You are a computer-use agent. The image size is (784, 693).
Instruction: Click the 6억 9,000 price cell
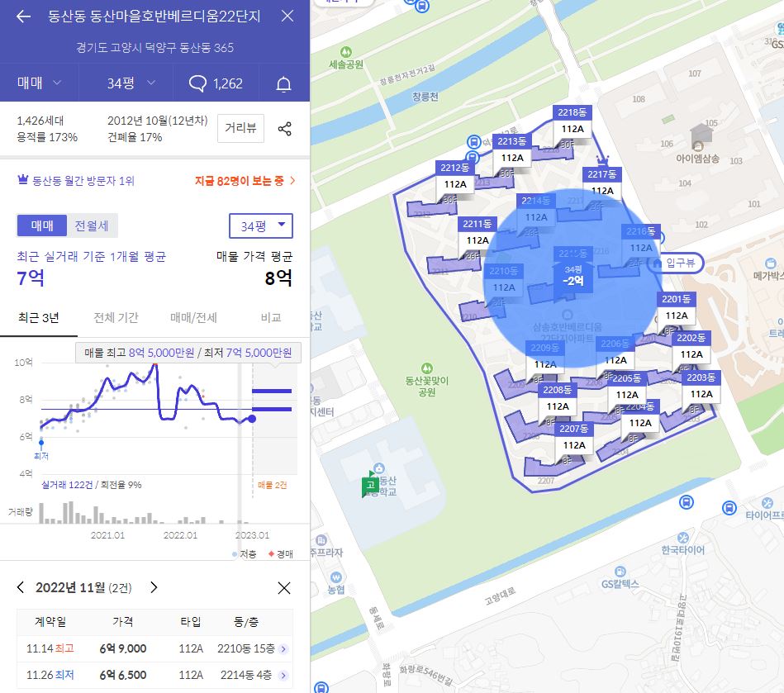point(123,648)
